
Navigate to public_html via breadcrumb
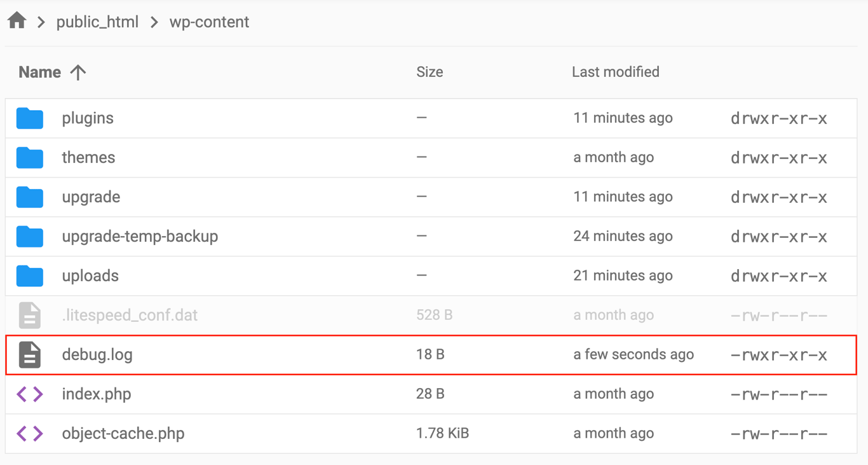click(x=98, y=21)
